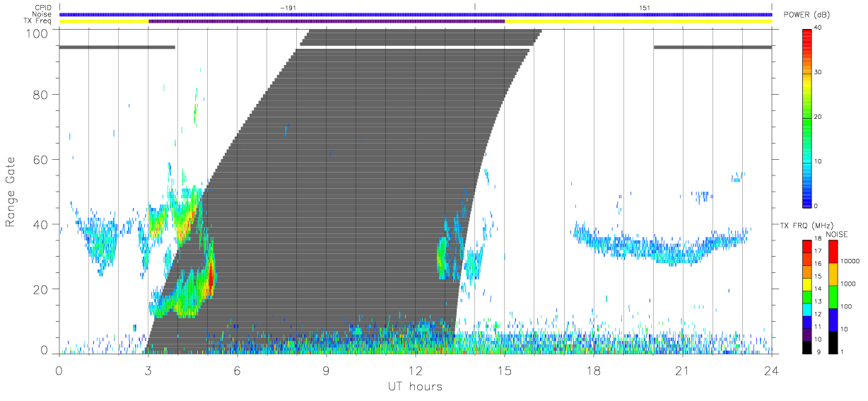Click the yellow 14 MHz TX FRQ swatch

pos(807,284)
